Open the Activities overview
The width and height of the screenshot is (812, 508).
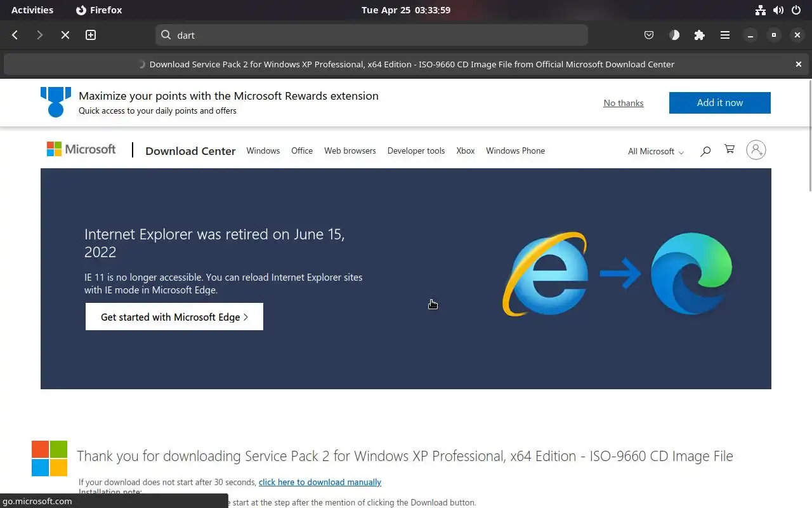tap(32, 10)
